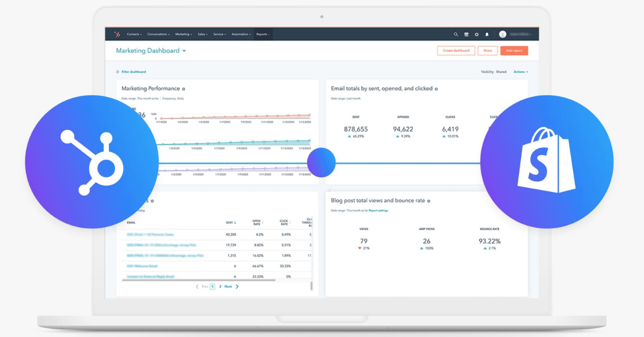Click the 16.02% open rate cell

pos(258,255)
